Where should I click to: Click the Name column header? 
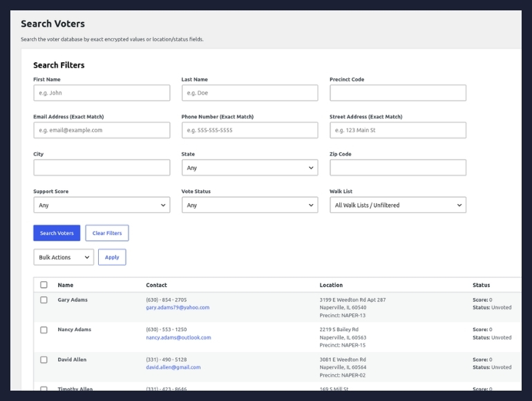coord(66,286)
